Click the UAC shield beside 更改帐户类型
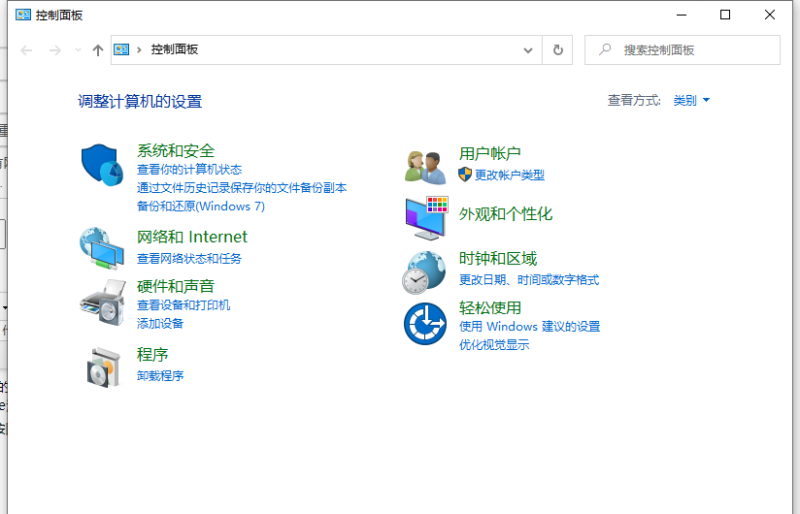Screen dimensions: 800x514 pos(465,175)
